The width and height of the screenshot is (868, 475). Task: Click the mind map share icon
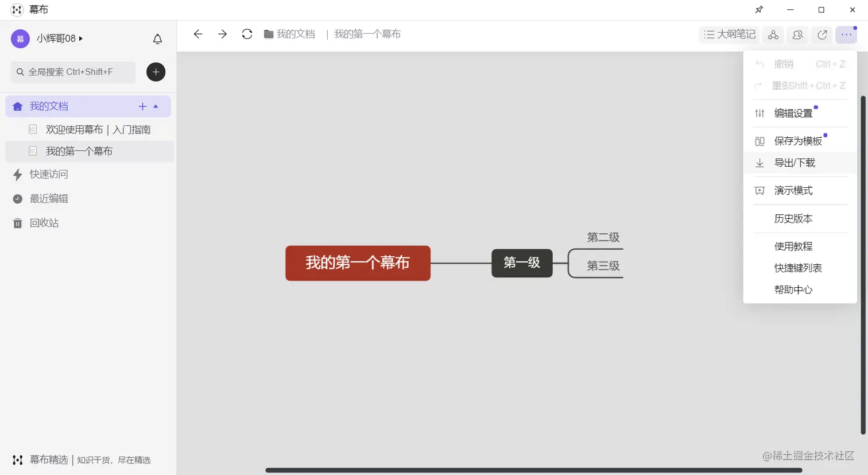click(773, 34)
